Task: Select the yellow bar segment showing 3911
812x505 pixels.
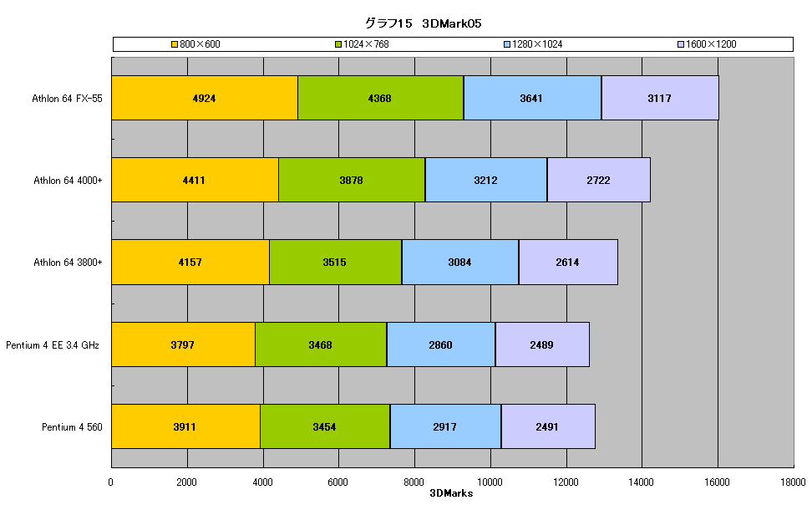Action: click(x=186, y=426)
